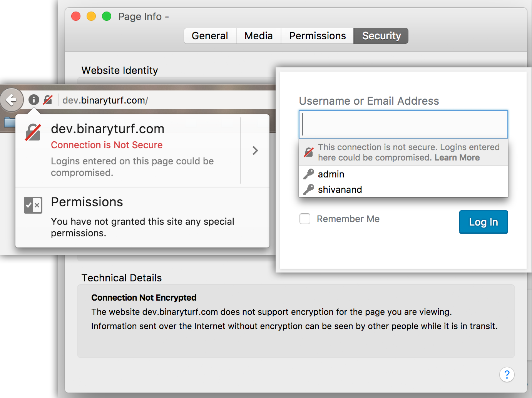This screenshot has height=398, width=532.
Task: Click the Log In button
Action: click(x=483, y=222)
